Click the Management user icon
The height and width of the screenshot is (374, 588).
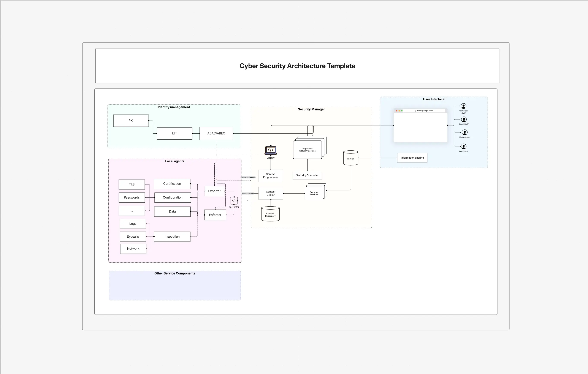(x=464, y=132)
